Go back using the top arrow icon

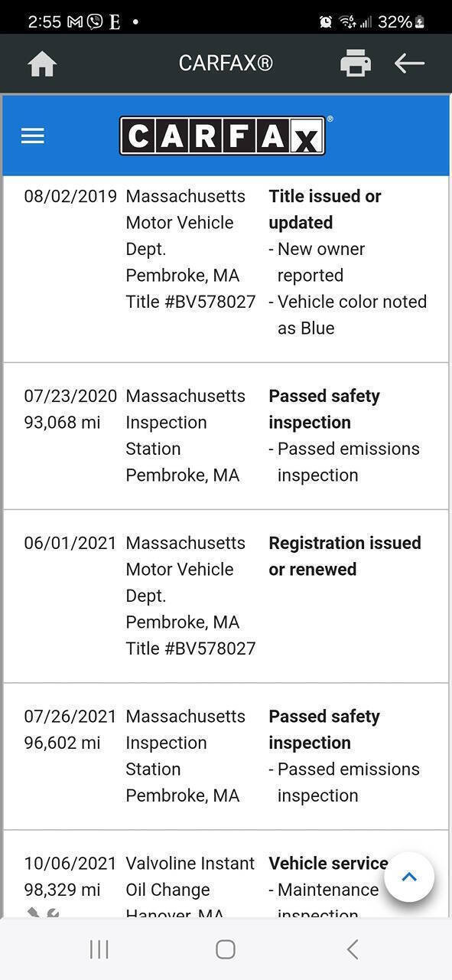tap(409, 64)
